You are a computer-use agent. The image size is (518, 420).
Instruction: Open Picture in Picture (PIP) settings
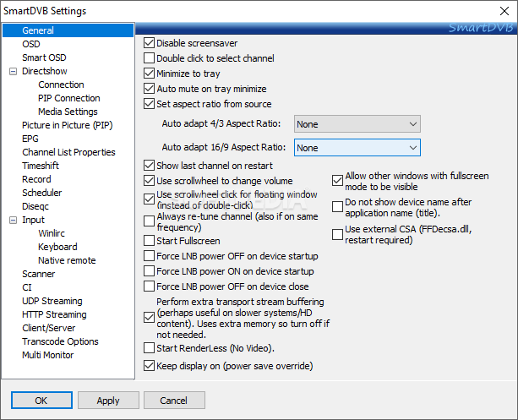[68, 125]
